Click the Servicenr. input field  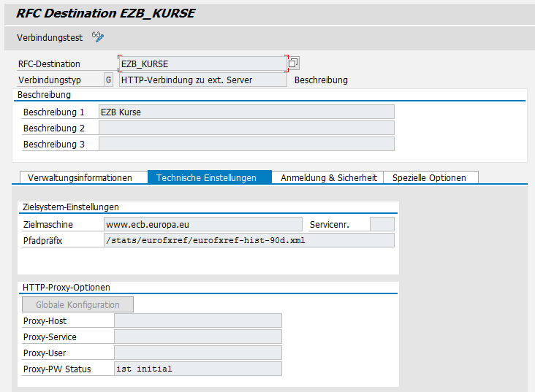pyautogui.click(x=382, y=224)
